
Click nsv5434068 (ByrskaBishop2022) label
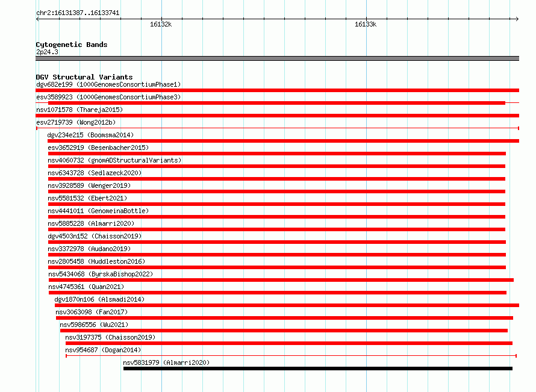pos(101,274)
